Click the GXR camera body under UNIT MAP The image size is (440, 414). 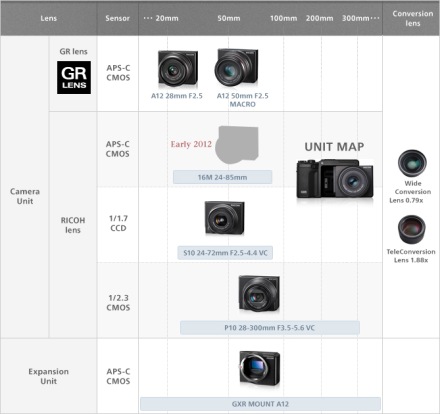pos(335,179)
